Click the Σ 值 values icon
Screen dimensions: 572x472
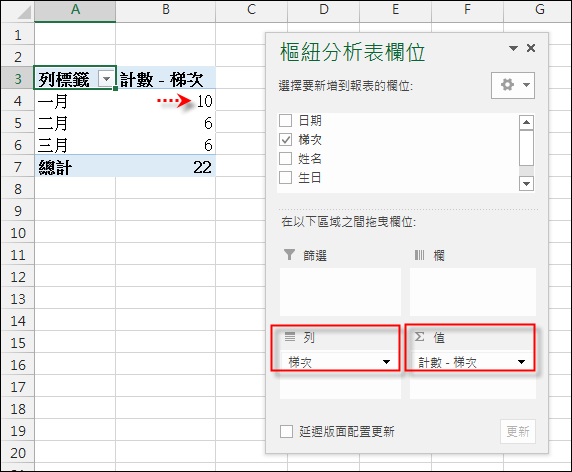click(x=420, y=337)
